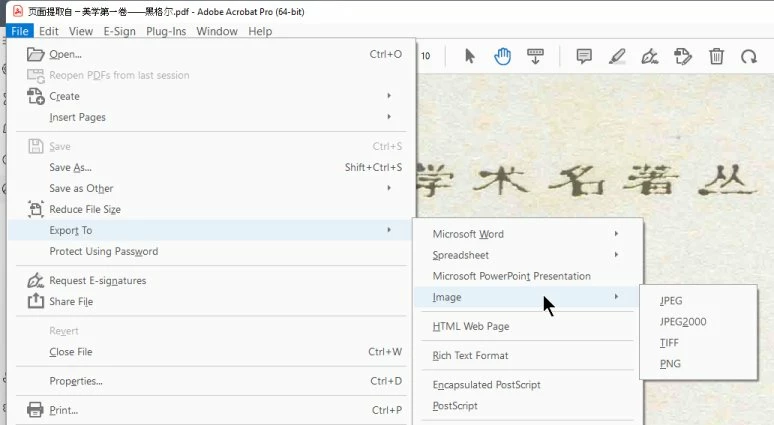Click the Sign document pen icon
Screen dimensions: 774x425
[x=650, y=56]
